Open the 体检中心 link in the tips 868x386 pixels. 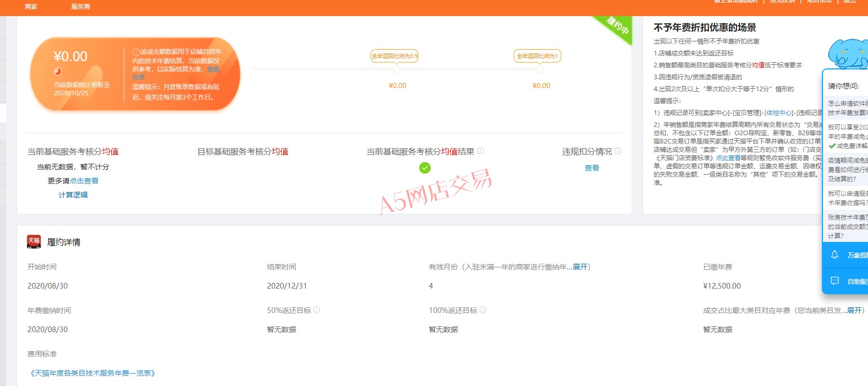pos(779,112)
